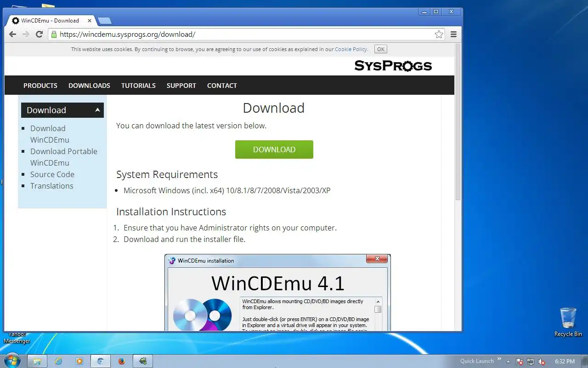
Task: Click the page vertical scrollbar thumb
Action: (458, 122)
